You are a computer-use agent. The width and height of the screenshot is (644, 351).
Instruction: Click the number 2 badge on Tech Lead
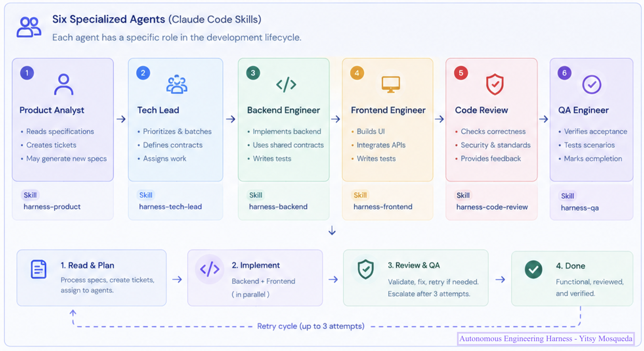pos(143,73)
